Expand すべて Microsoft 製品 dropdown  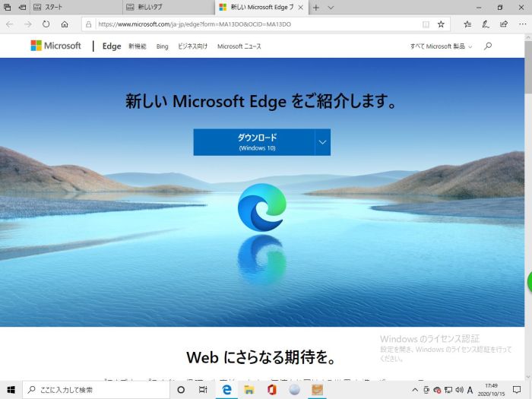[441, 46]
